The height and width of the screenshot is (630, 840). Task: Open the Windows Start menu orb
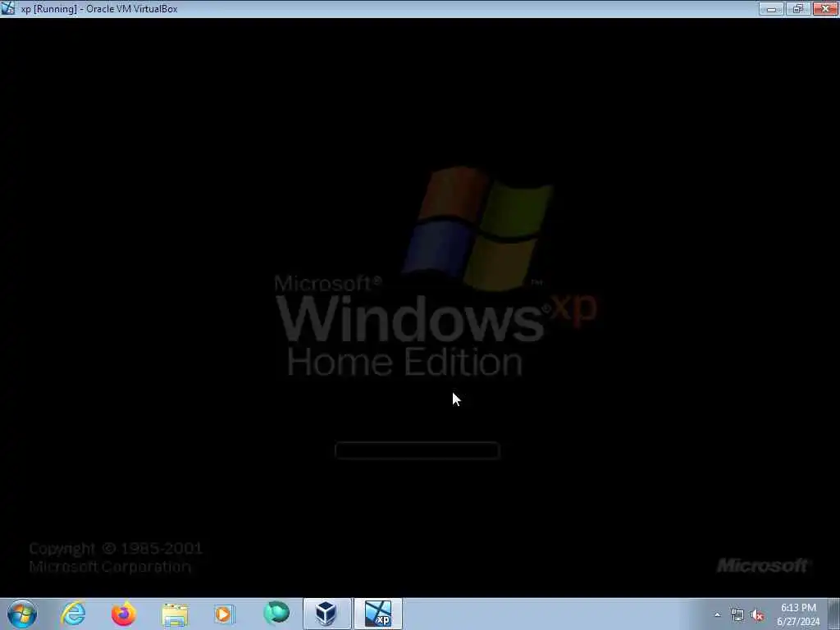point(22,614)
